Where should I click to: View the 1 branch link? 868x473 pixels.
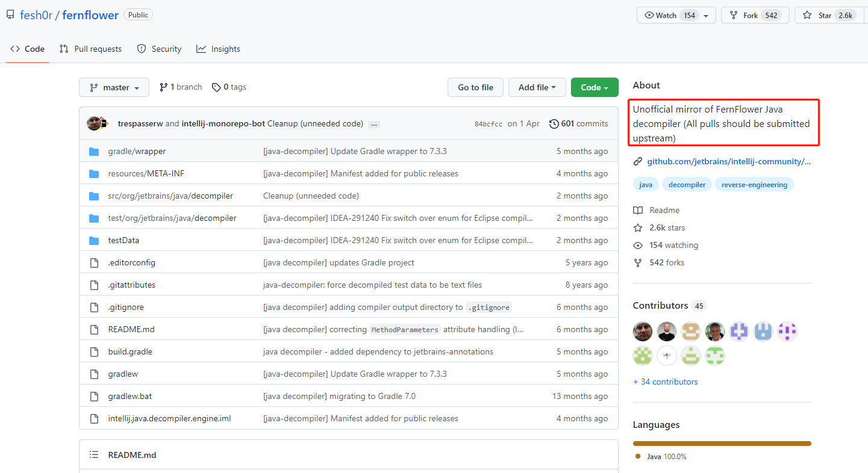[180, 87]
